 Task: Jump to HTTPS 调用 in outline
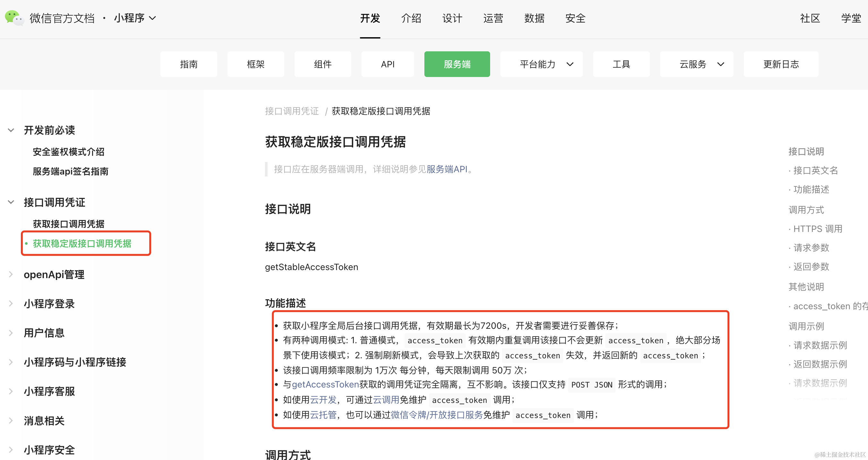(817, 229)
